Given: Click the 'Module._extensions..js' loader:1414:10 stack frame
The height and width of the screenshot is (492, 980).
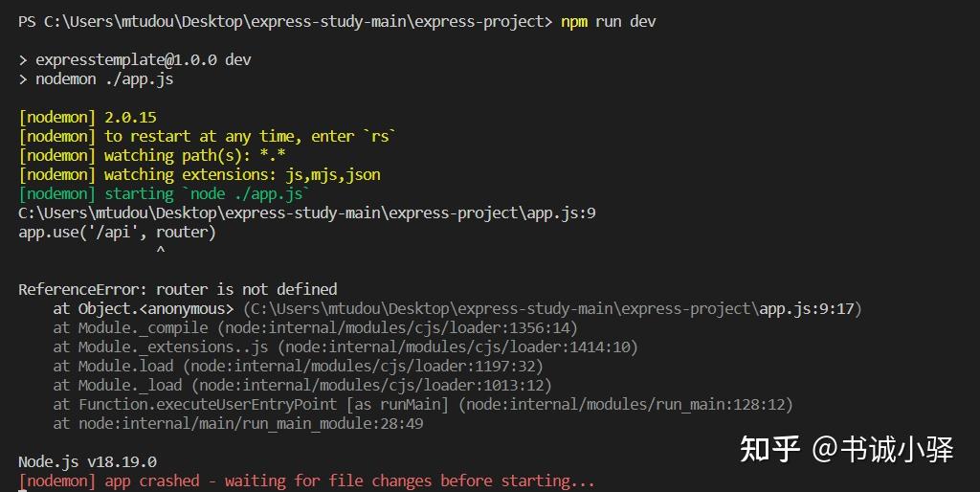Looking at the screenshot, I should (345, 347).
